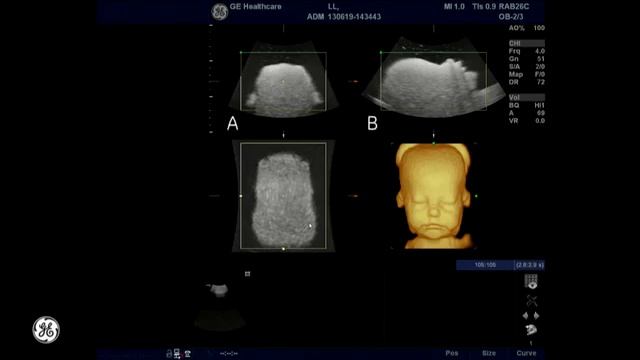Click the DR 72 parameter row

pyautogui.click(x=527, y=82)
